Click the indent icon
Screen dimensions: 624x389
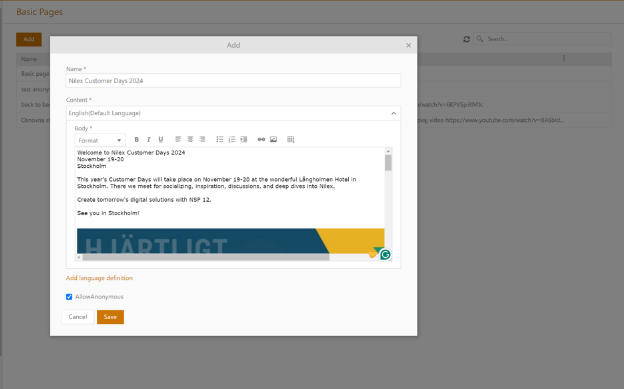pos(244,139)
